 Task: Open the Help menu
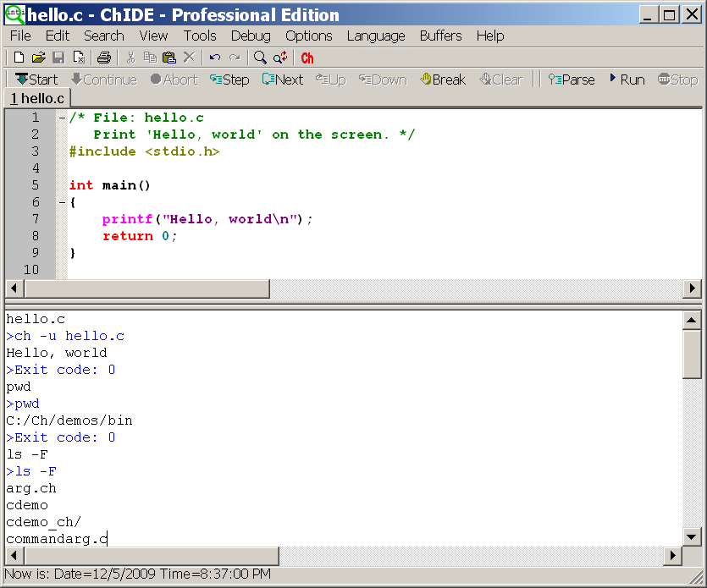point(490,36)
